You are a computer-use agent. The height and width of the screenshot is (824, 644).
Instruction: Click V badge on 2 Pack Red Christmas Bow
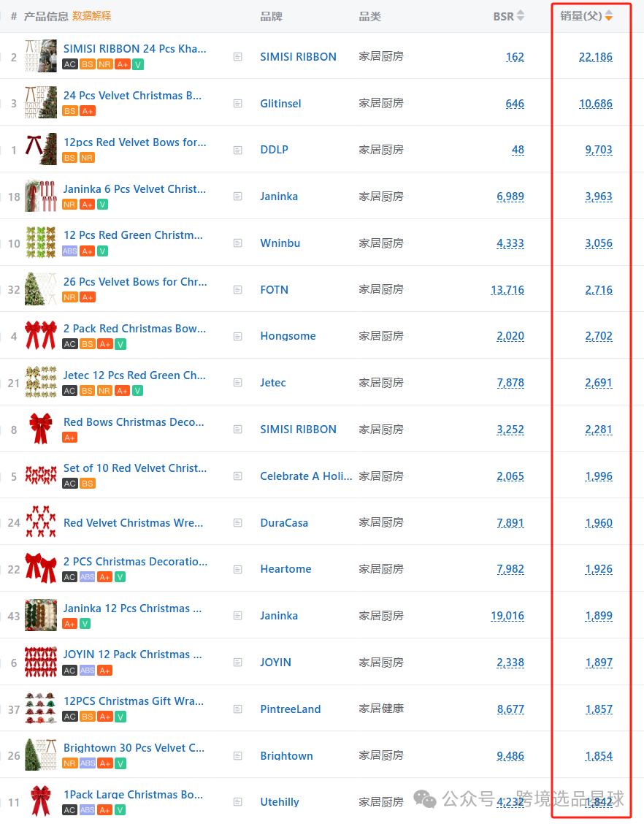click(x=120, y=344)
